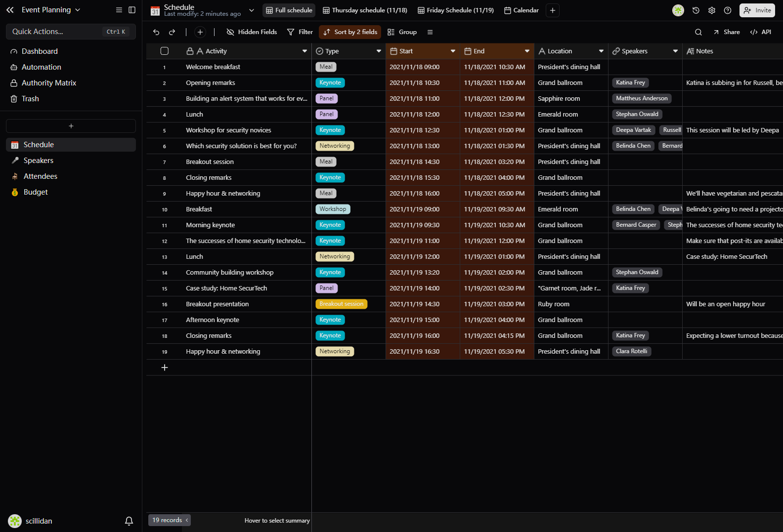Select the Speakers table
Screen dimensions: 783x532
(x=71, y=161)
